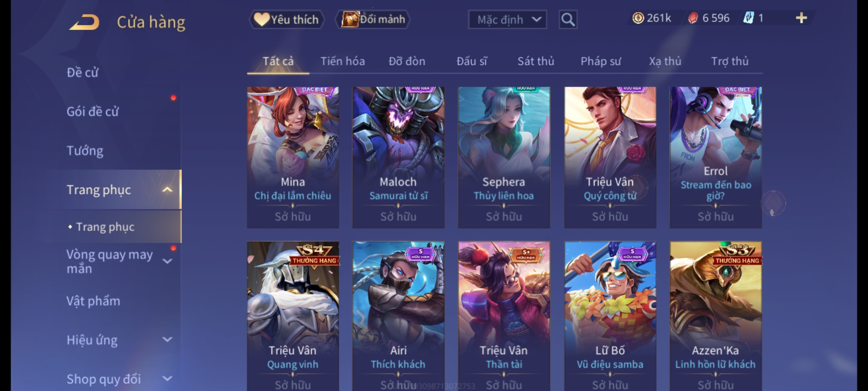868x391 pixels.
Task: Expand the Shop quy đổi section
Action: pos(167,379)
